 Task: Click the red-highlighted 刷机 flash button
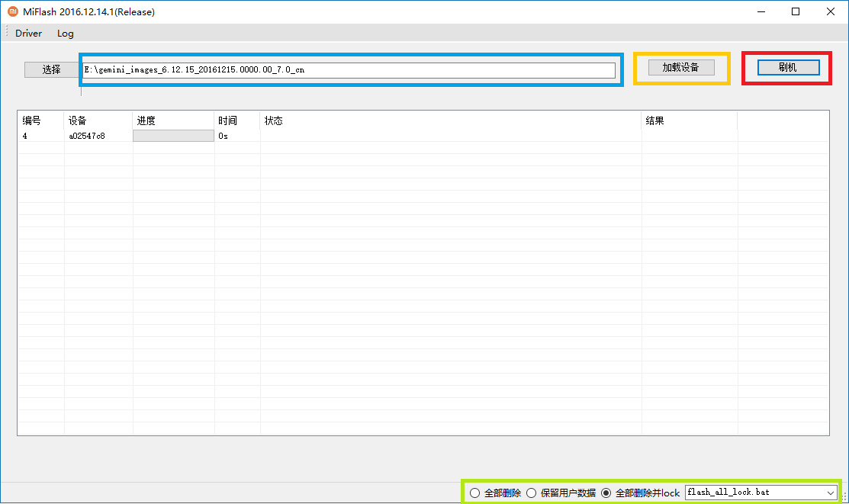786,67
